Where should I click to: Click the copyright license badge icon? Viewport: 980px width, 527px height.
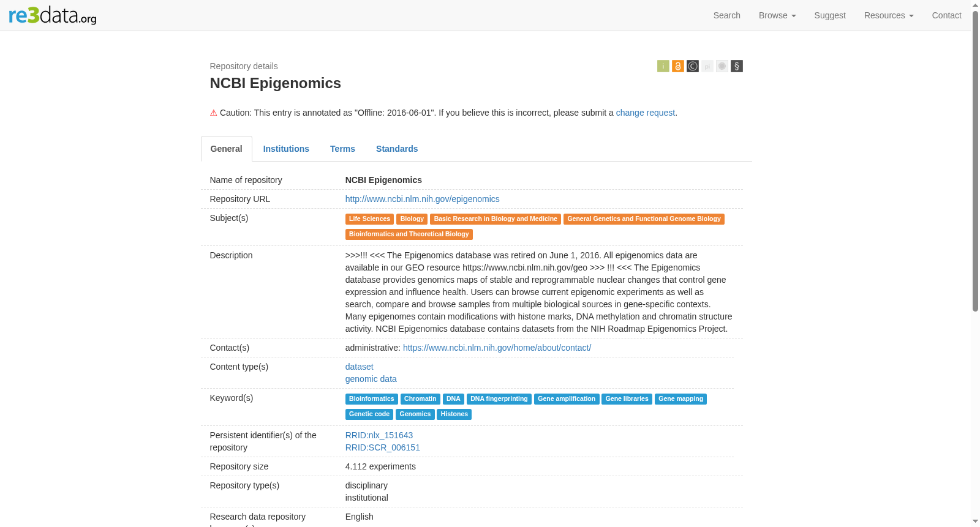click(x=692, y=66)
